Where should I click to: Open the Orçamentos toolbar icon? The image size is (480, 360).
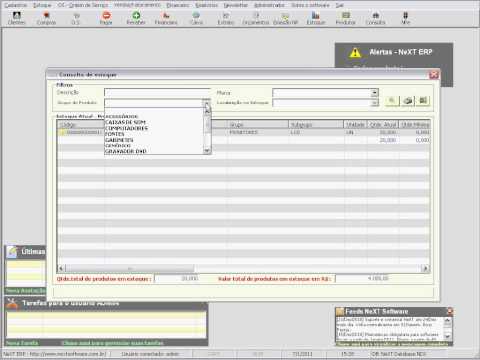256,18
